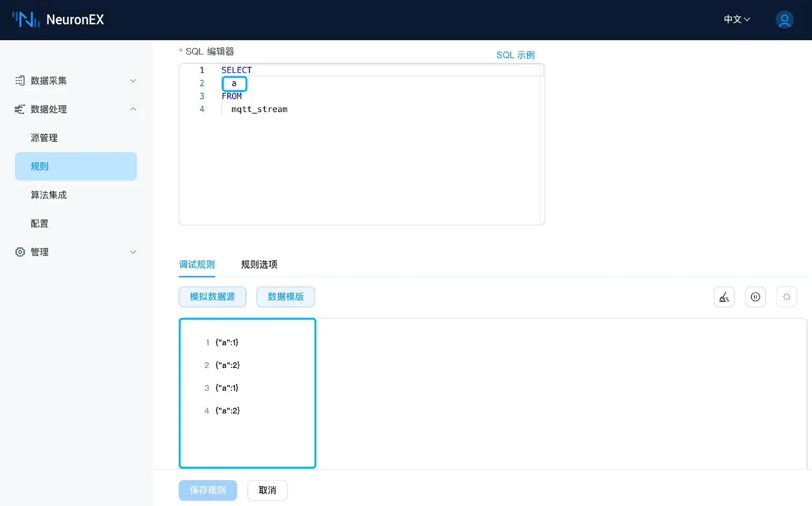Pause the debug rule output
The height and width of the screenshot is (506, 812).
(x=755, y=297)
